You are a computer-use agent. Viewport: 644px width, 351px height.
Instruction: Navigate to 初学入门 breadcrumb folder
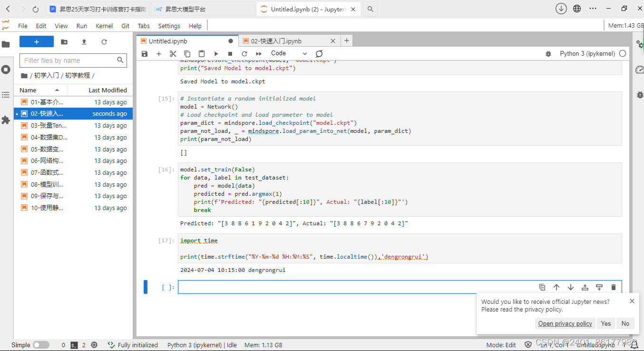coord(46,75)
